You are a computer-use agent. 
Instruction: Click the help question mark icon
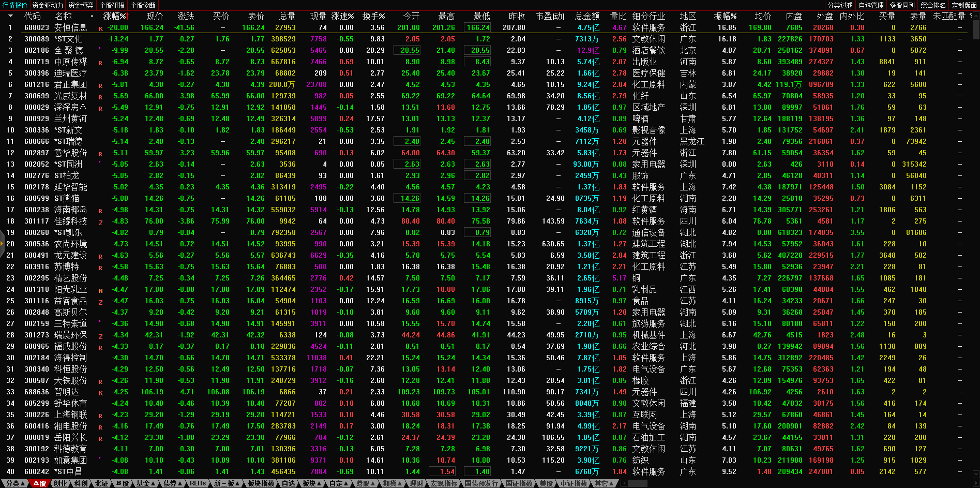(x=971, y=16)
